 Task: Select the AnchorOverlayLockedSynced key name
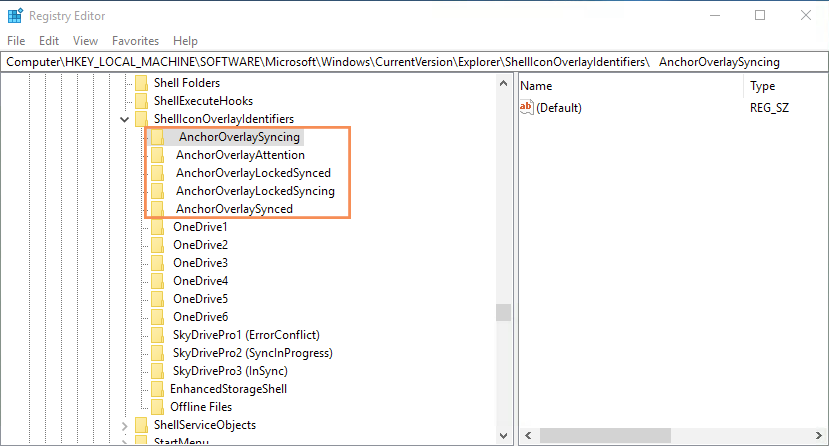pyautogui.click(x=253, y=173)
